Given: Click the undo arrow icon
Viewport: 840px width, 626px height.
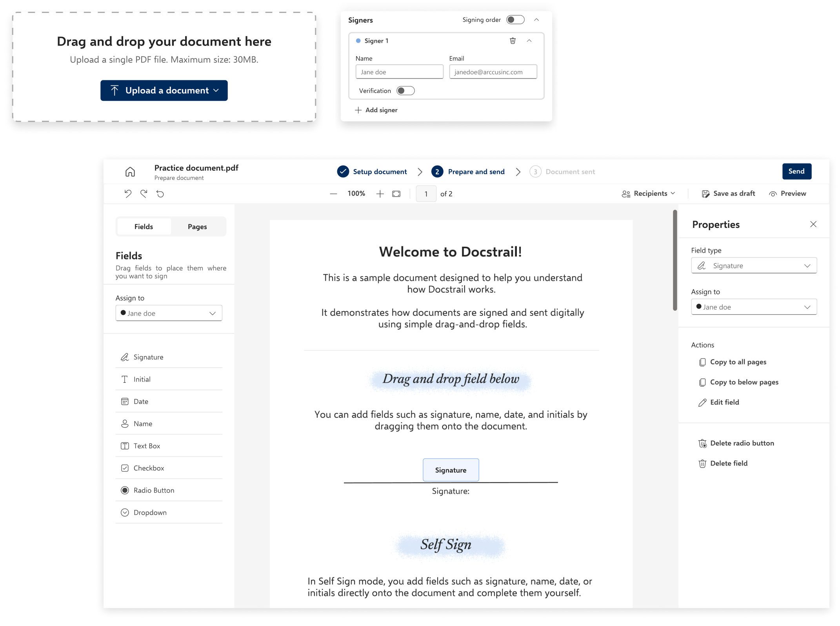Looking at the screenshot, I should [128, 194].
